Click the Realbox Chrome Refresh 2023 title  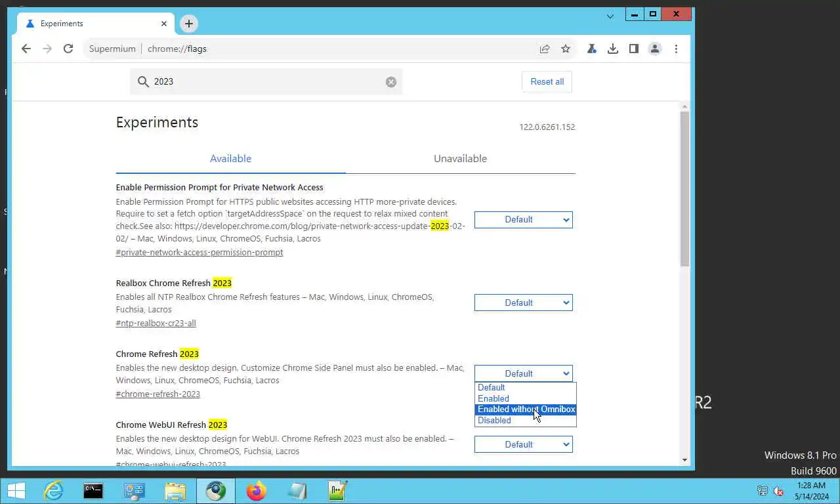(174, 283)
